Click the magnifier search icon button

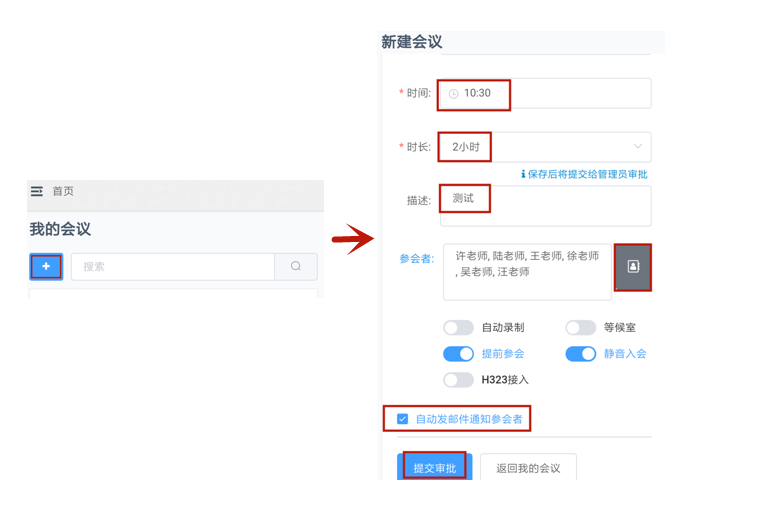[x=296, y=266]
